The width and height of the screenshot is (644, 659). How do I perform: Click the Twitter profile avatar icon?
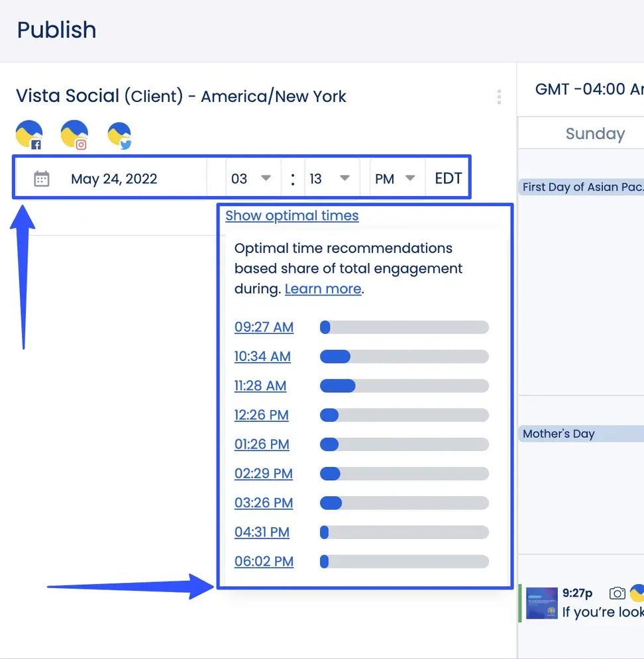point(119,134)
